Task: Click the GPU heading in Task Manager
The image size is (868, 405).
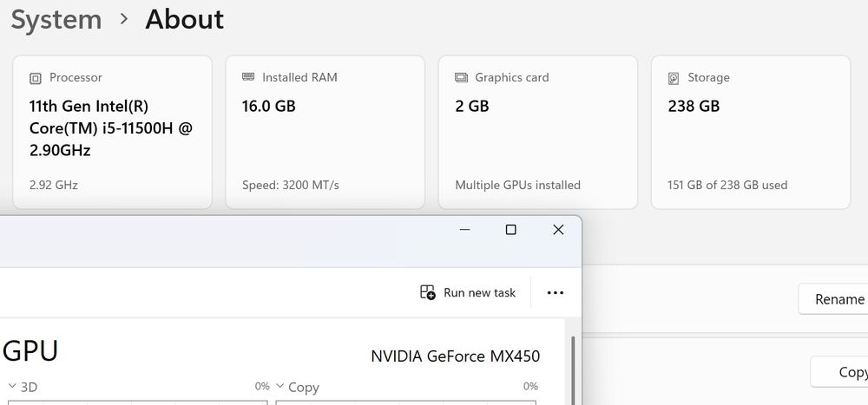Action: [30, 350]
